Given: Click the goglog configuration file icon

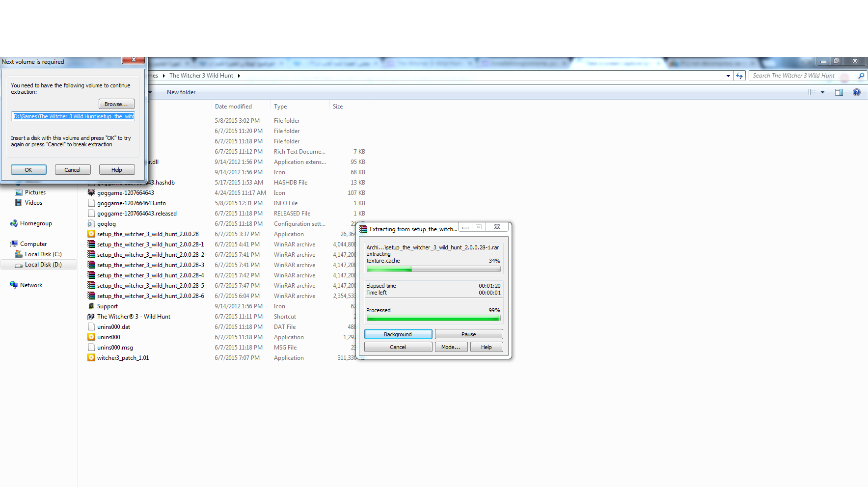Looking at the screenshot, I should [x=91, y=224].
